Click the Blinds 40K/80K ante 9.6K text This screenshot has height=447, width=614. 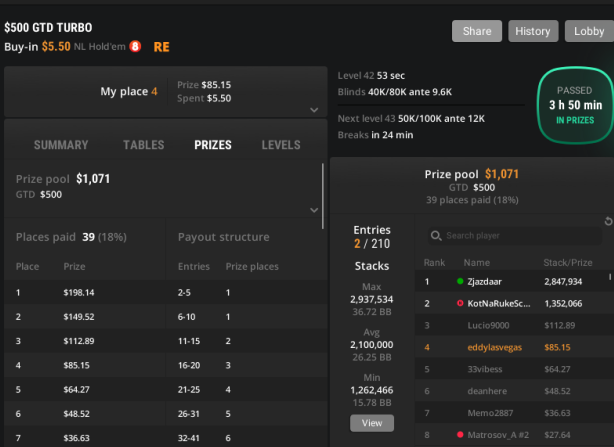click(395, 92)
